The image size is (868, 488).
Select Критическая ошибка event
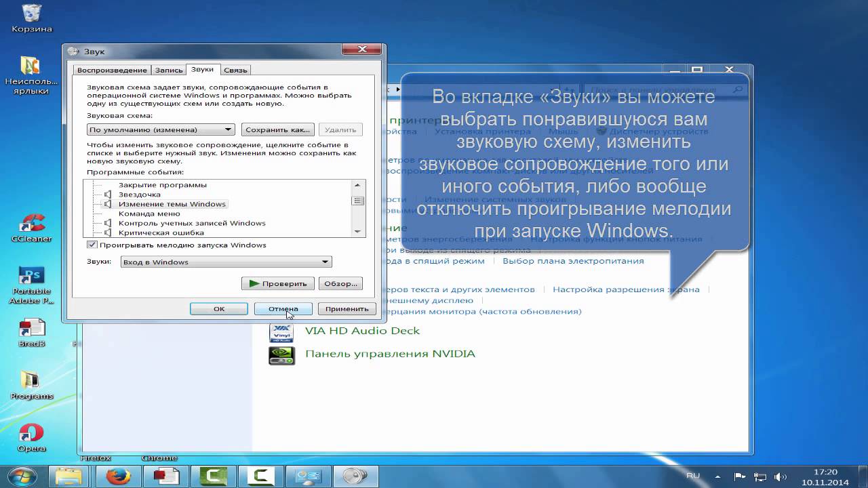(161, 232)
